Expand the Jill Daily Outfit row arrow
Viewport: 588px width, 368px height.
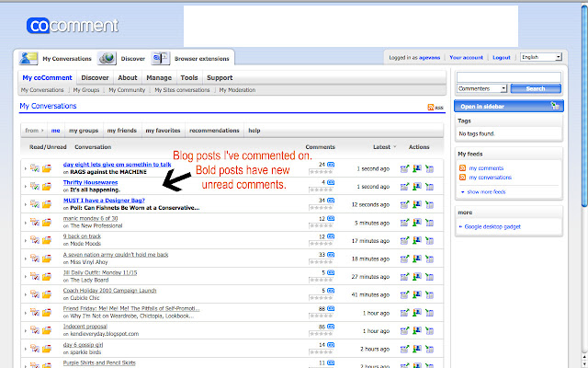coord(26,277)
